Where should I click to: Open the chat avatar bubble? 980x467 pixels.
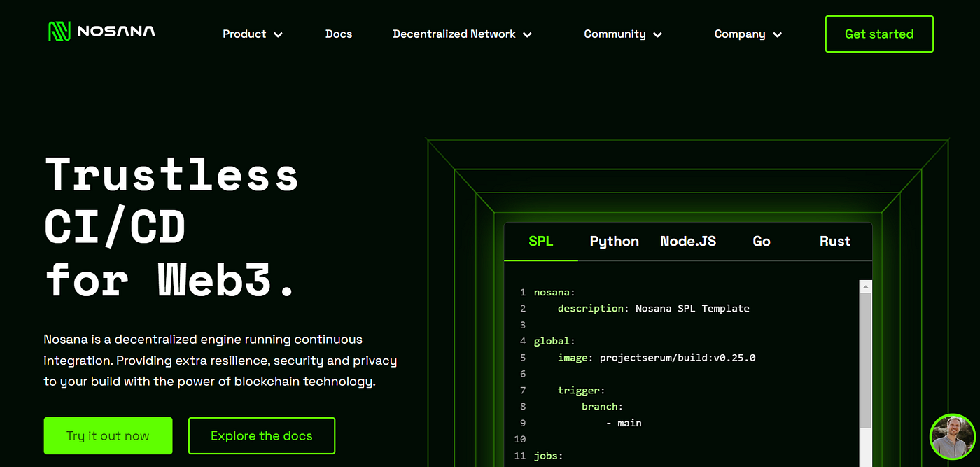(952, 437)
